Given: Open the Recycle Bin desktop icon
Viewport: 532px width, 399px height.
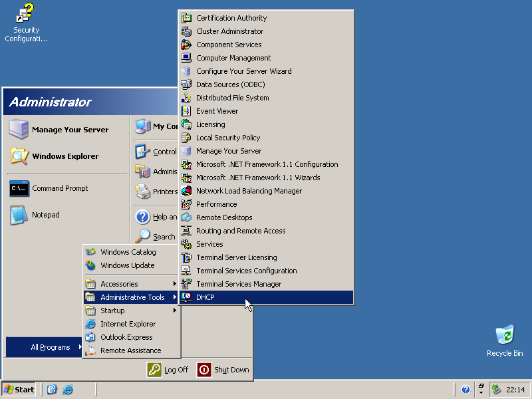Looking at the screenshot, I should (505, 336).
